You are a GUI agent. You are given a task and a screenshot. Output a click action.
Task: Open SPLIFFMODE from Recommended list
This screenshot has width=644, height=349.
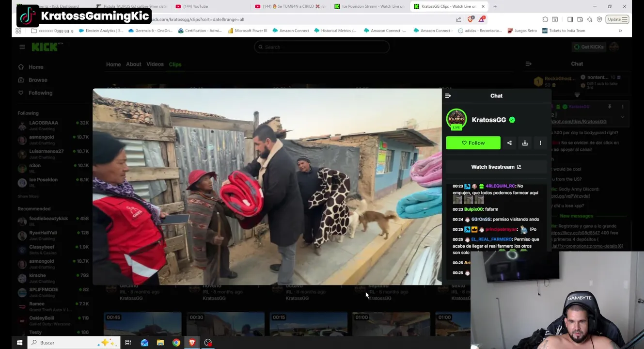pyautogui.click(x=53, y=292)
